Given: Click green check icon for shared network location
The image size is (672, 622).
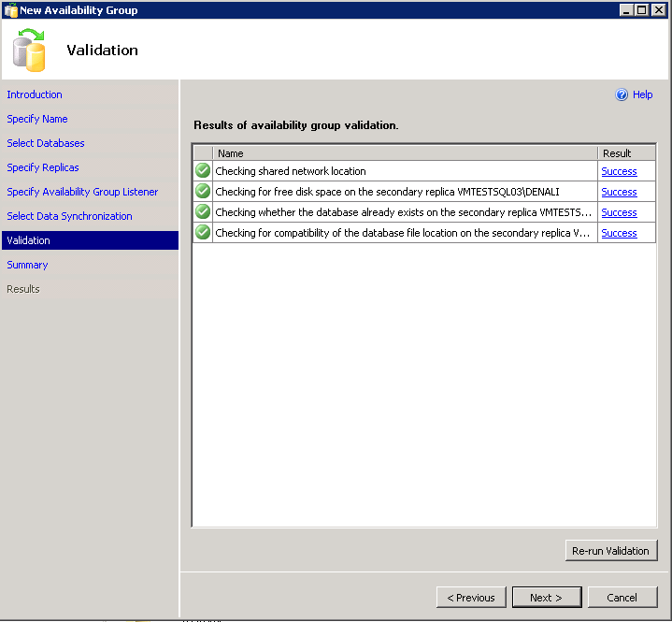Looking at the screenshot, I should [203, 171].
